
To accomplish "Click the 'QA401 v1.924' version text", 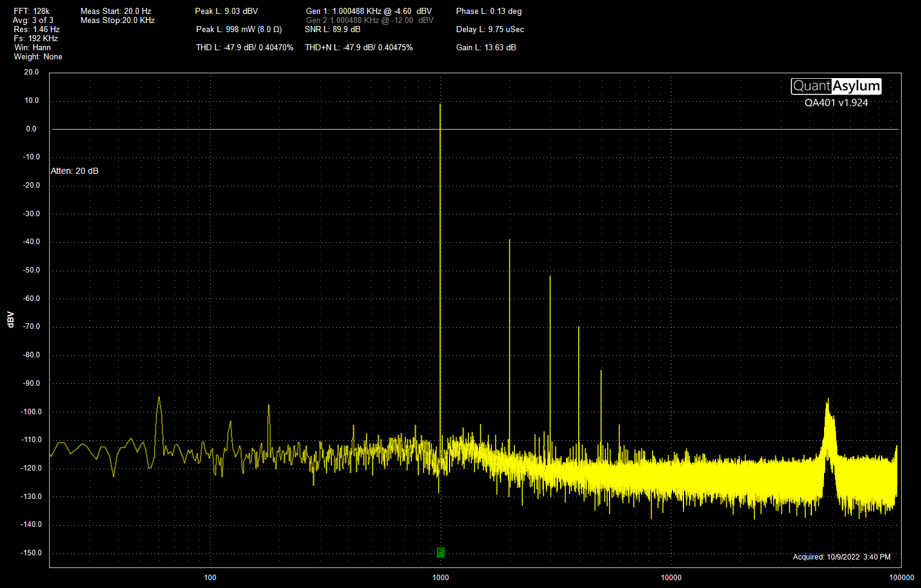I will 836,103.
